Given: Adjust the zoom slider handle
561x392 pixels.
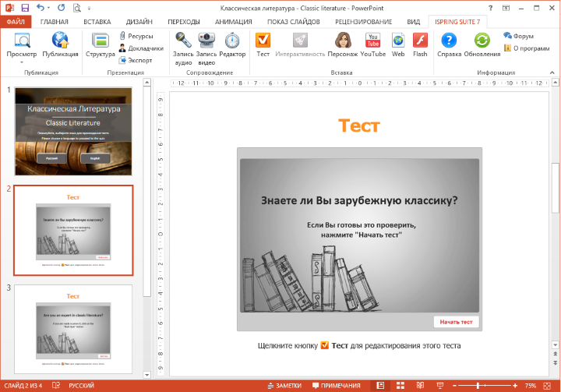Looking at the screenshot, I should 478,386.
